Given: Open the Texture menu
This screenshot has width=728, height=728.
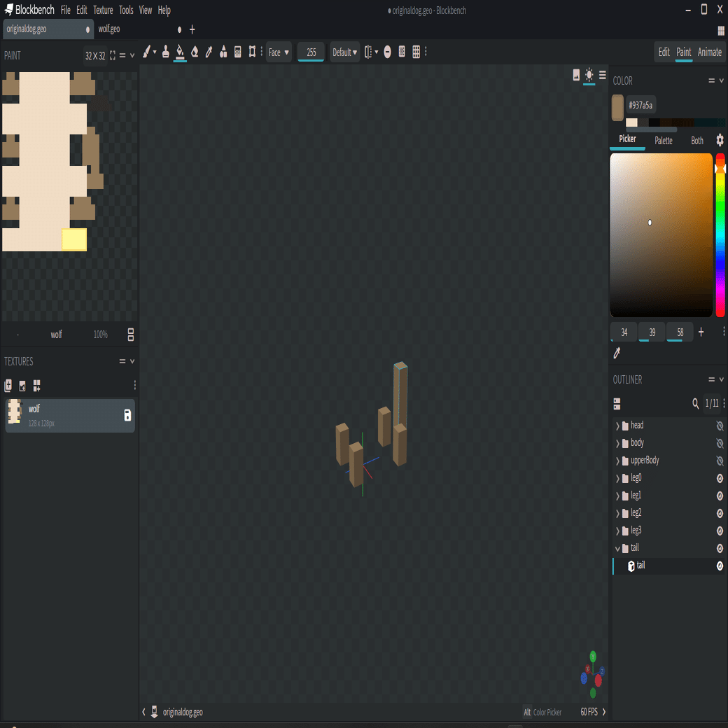Looking at the screenshot, I should (x=103, y=10).
